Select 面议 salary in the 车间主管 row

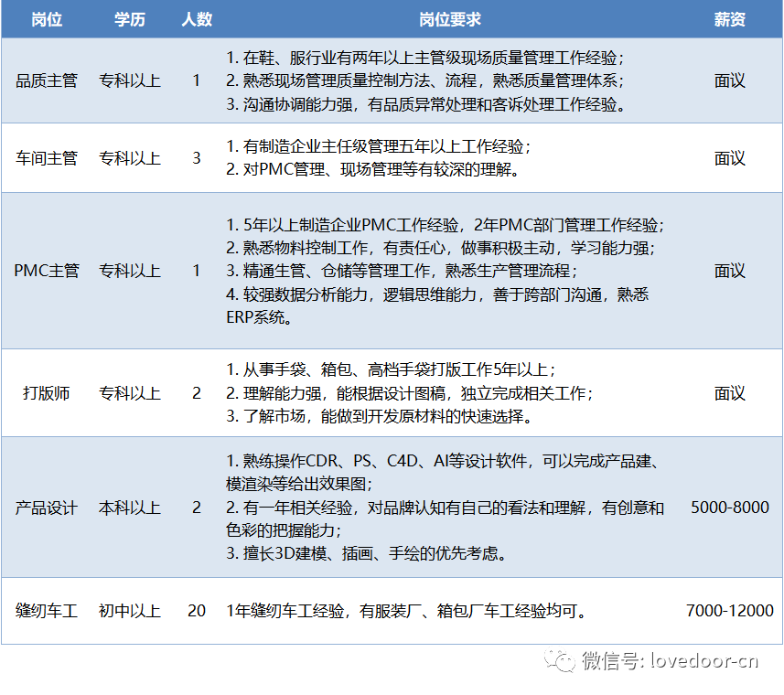point(729,158)
